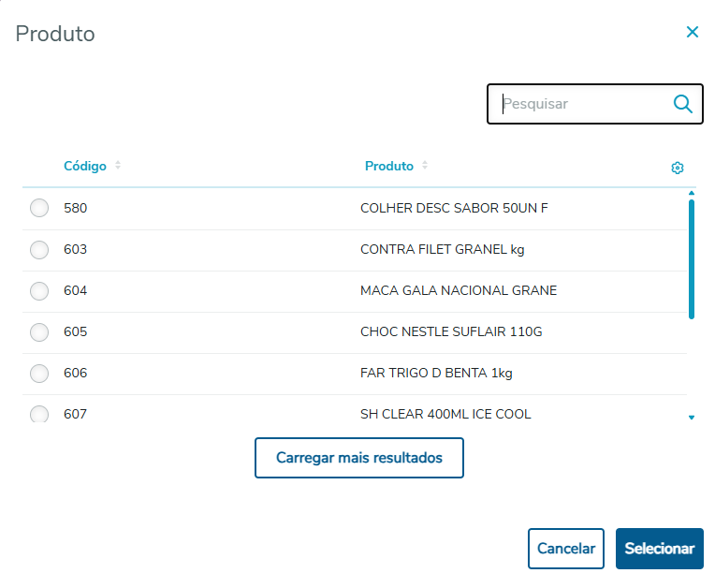
Task: Sort by Código column arrows
Action: click(118, 166)
